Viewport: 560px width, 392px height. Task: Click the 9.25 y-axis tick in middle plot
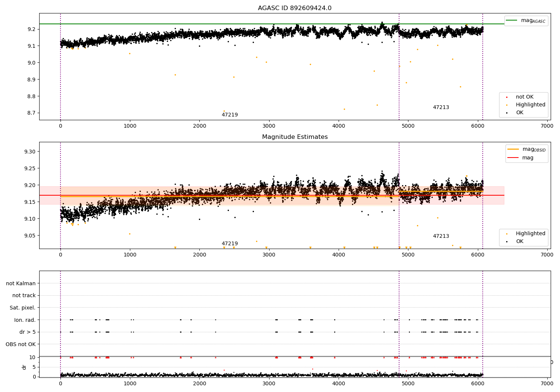(x=29, y=168)
